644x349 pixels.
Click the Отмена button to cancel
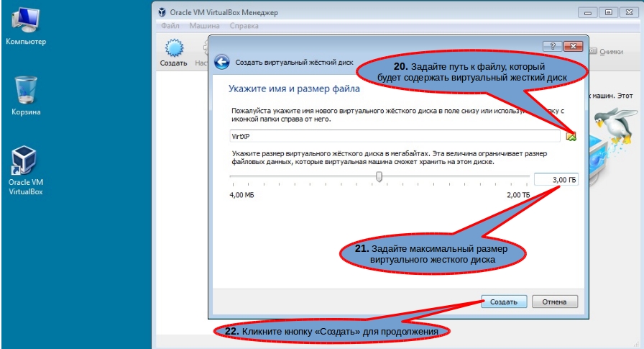[x=554, y=302]
